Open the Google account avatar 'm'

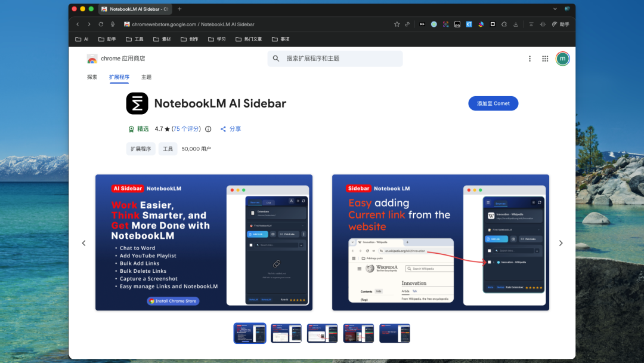click(563, 59)
